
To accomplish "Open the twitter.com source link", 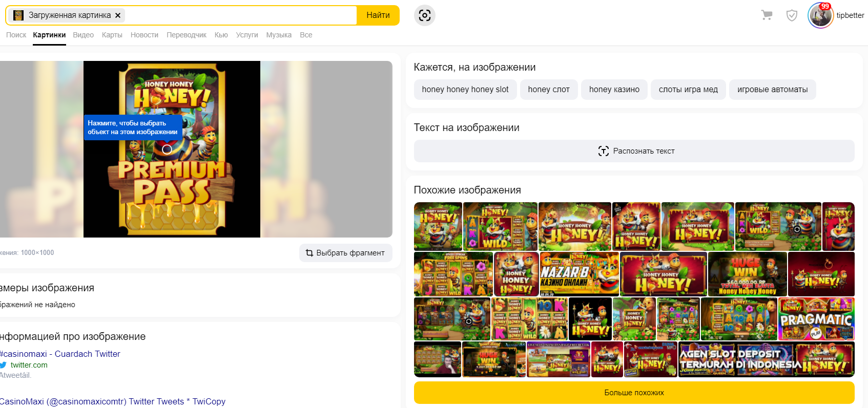I will [x=29, y=365].
